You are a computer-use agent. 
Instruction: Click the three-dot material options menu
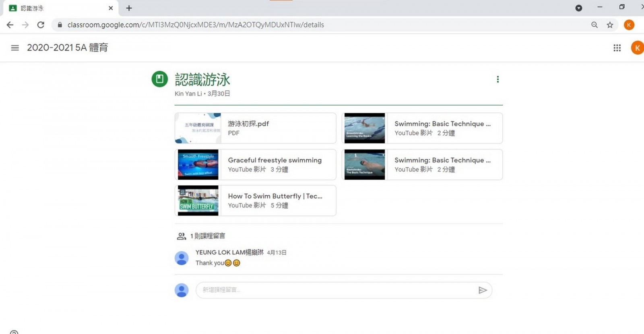pos(497,79)
